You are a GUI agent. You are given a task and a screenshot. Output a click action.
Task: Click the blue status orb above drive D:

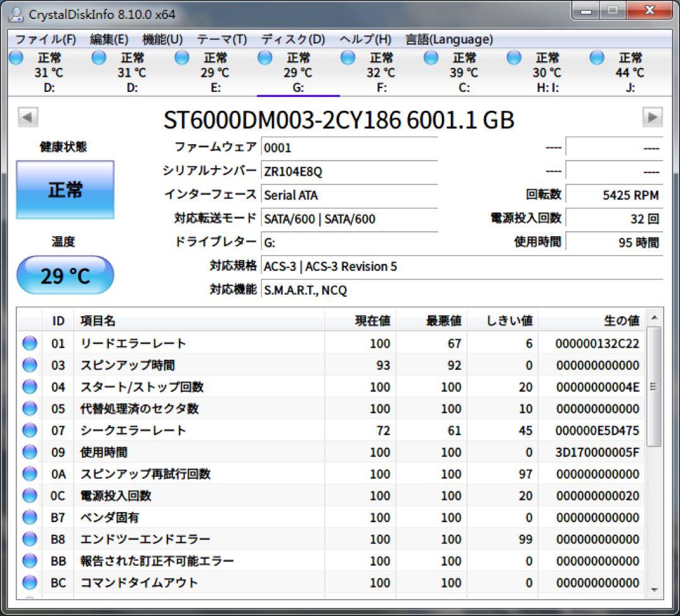tap(14, 57)
